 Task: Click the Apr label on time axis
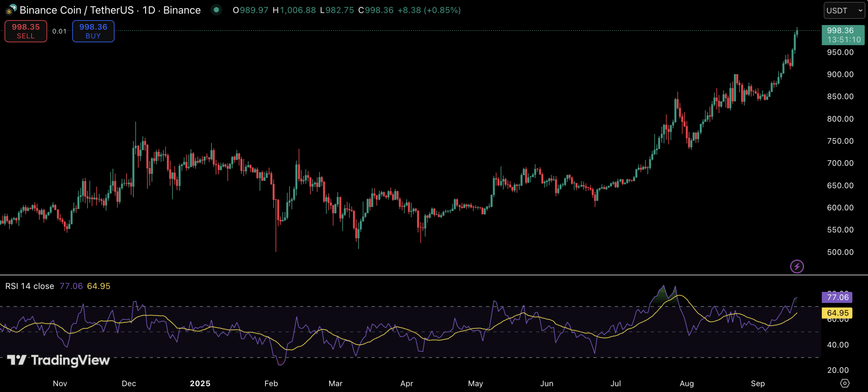tap(407, 383)
